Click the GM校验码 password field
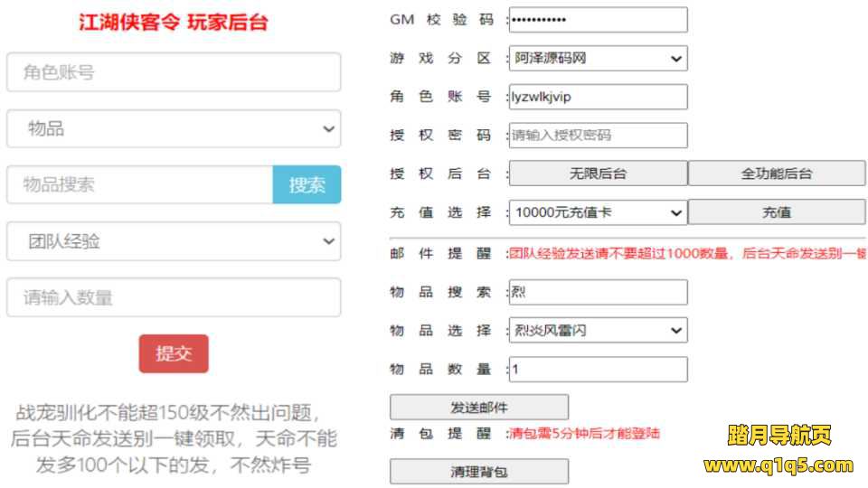868x488 pixels. [598, 20]
